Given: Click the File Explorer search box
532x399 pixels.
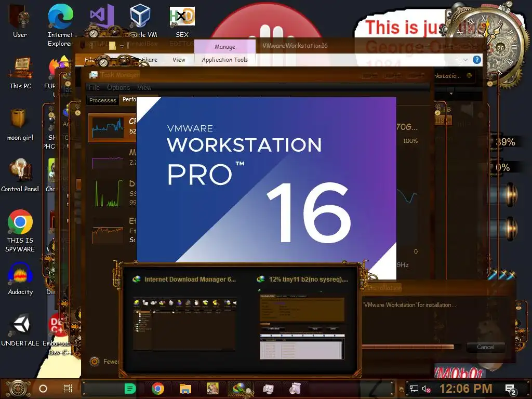Looking at the screenshot, I should tap(456, 76).
